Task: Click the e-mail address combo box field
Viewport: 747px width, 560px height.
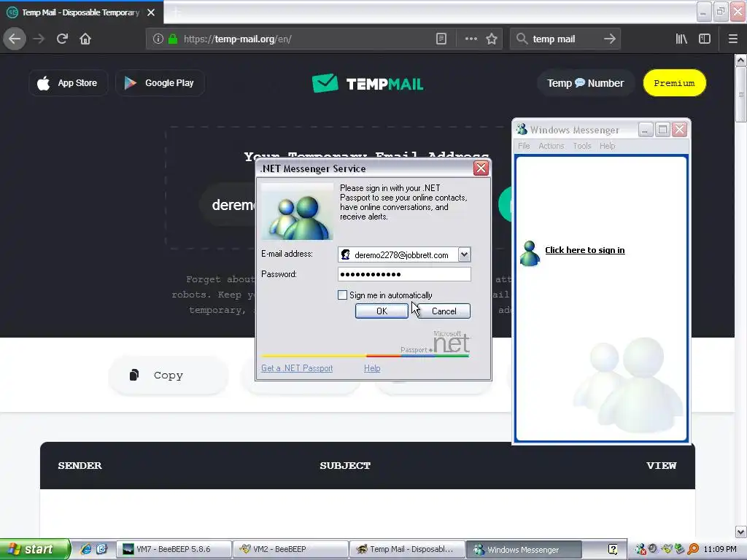Action: point(404,254)
